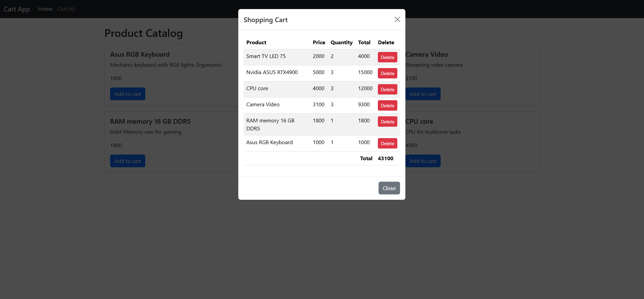The width and height of the screenshot is (644, 299).
Task: Select the cart total value 43100
Action: 385,159
